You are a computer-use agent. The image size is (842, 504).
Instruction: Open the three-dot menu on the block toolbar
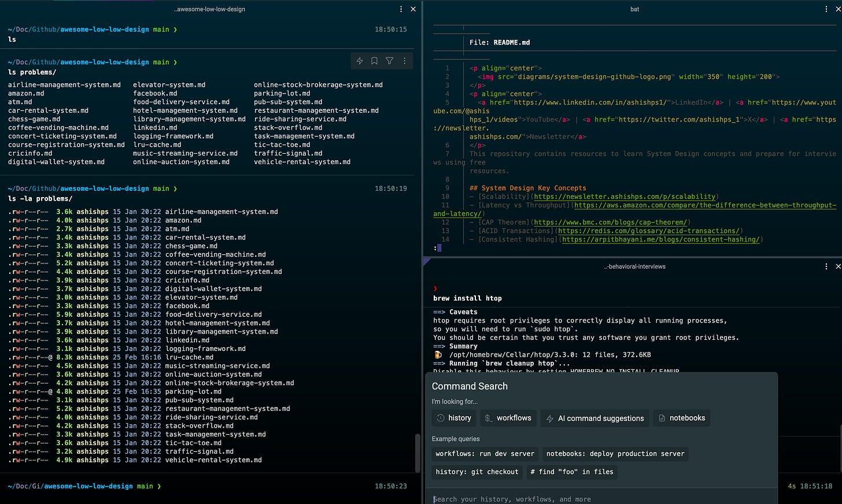404,61
